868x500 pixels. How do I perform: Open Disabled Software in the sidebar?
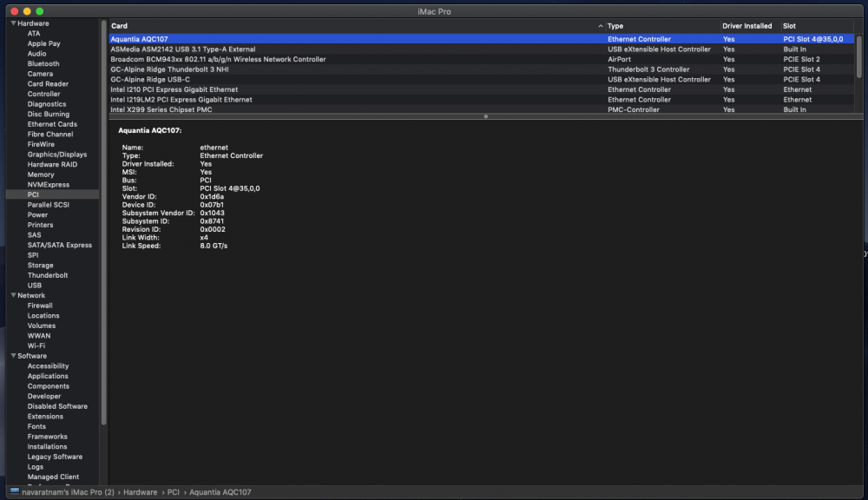[x=57, y=406]
